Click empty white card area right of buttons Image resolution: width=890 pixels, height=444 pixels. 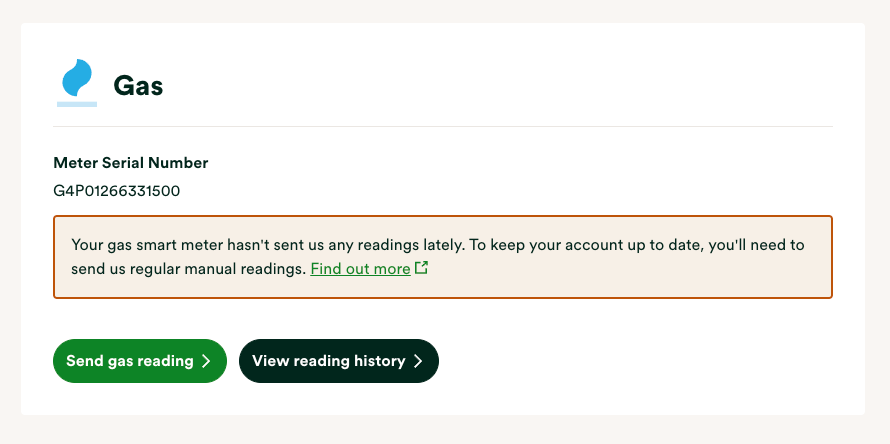(x=636, y=361)
